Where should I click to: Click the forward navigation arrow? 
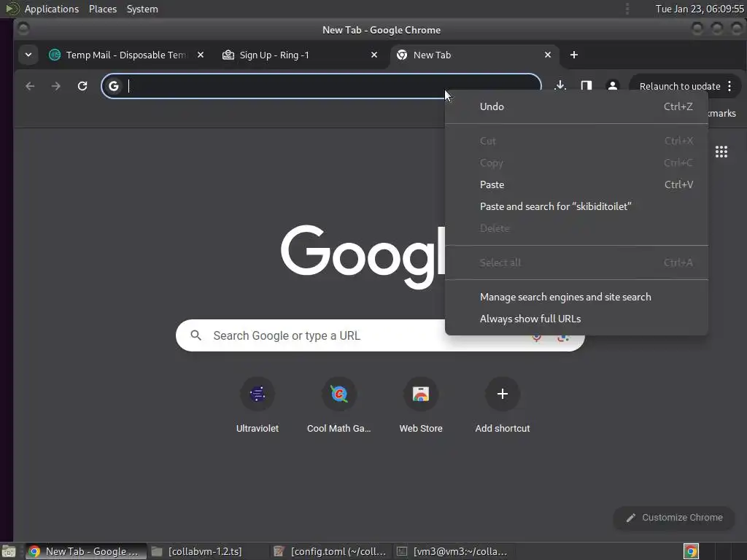(55, 86)
